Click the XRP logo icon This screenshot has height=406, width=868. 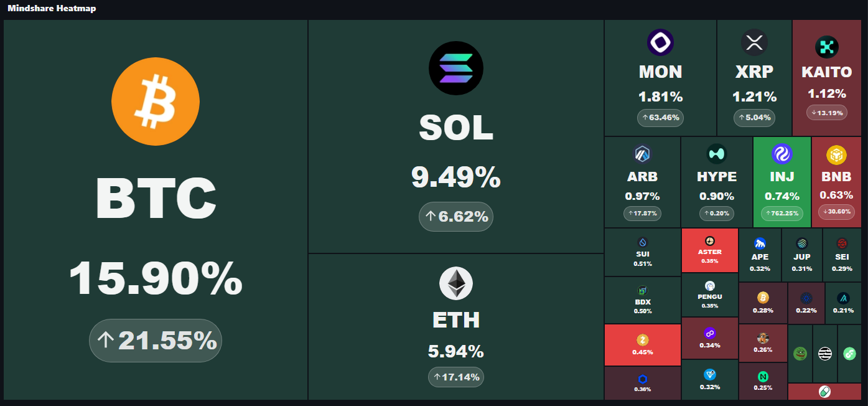[754, 43]
